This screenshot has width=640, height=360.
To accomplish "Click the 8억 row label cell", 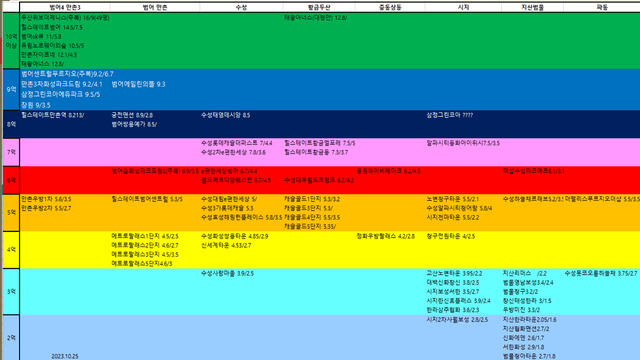I will [x=11, y=124].
